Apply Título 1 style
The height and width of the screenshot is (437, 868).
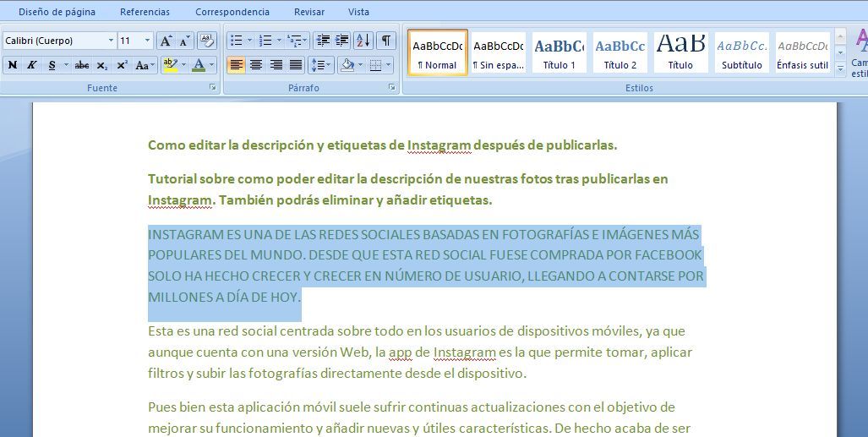click(560, 52)
